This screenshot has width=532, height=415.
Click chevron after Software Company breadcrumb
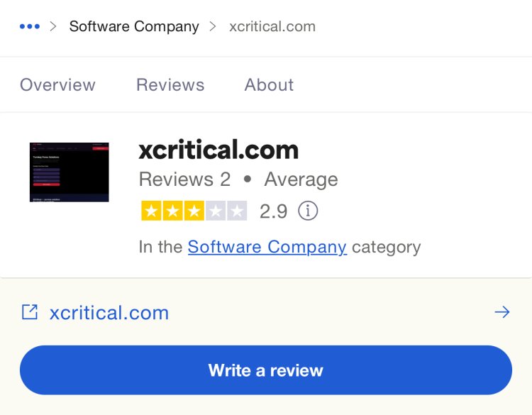tap(213, 26)
